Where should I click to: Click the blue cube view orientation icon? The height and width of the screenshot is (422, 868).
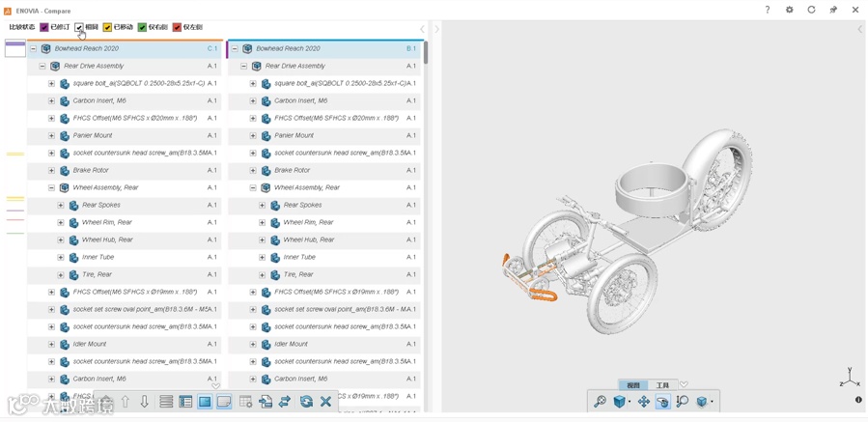pyautogui.click(x=619, y=402)
